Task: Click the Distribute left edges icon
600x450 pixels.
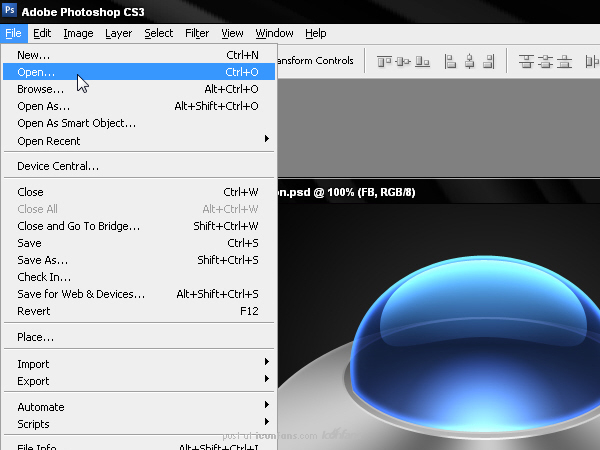Action: (x=592, y=61)
